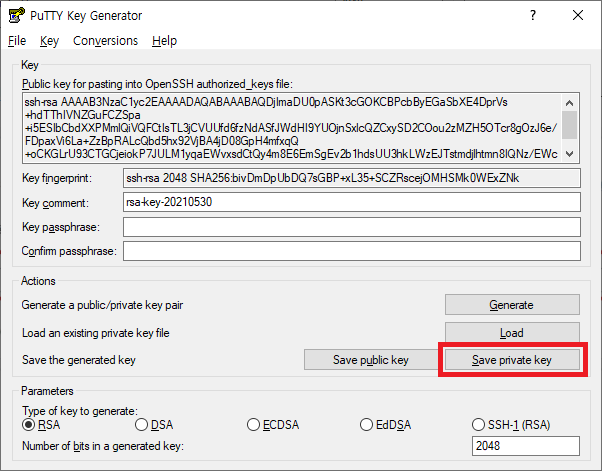Click the 'Key fingerprint:' label
The image size is (602, 471).
coord(57,178)
